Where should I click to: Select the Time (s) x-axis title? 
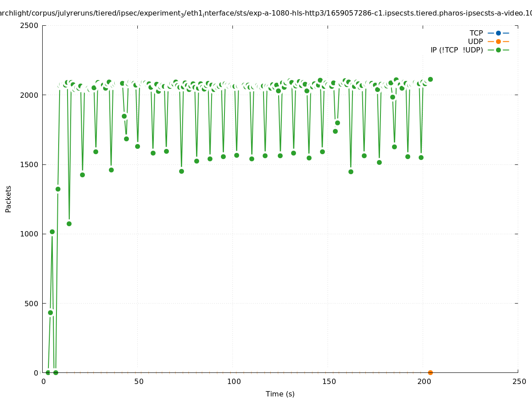[x=280, y=394]
